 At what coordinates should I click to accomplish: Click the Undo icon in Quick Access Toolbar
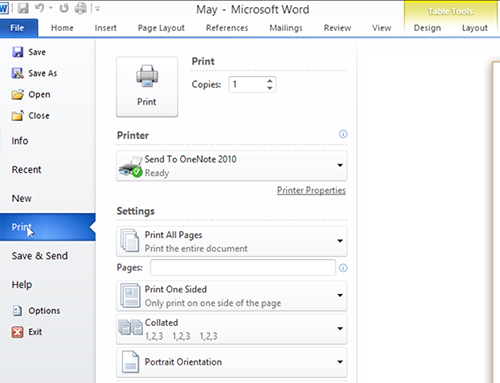39,8
